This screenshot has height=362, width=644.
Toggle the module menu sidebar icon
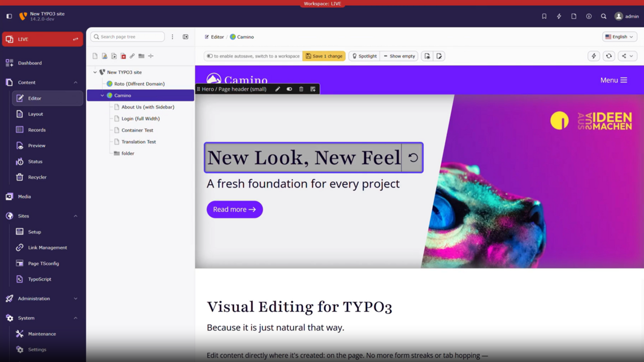pyautogui.click(x=9, y=16)
